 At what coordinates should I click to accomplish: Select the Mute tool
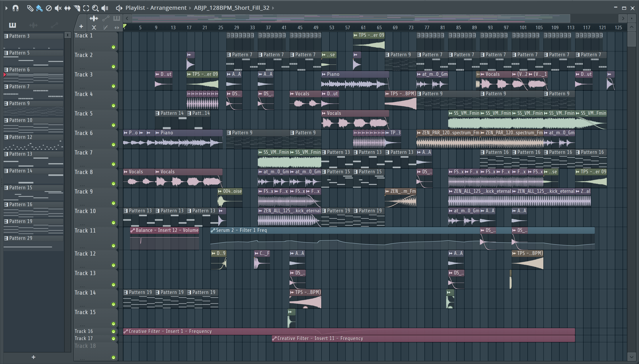click(58, 8)
